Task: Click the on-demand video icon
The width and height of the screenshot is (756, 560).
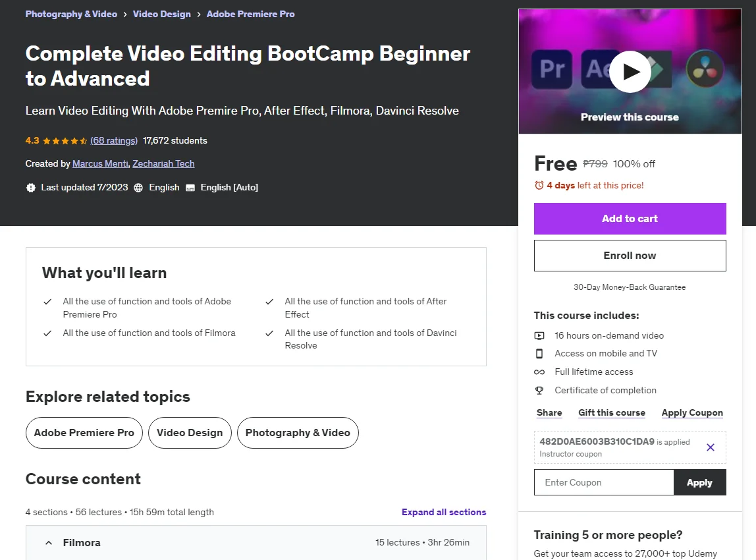Action: coord(539,336)
